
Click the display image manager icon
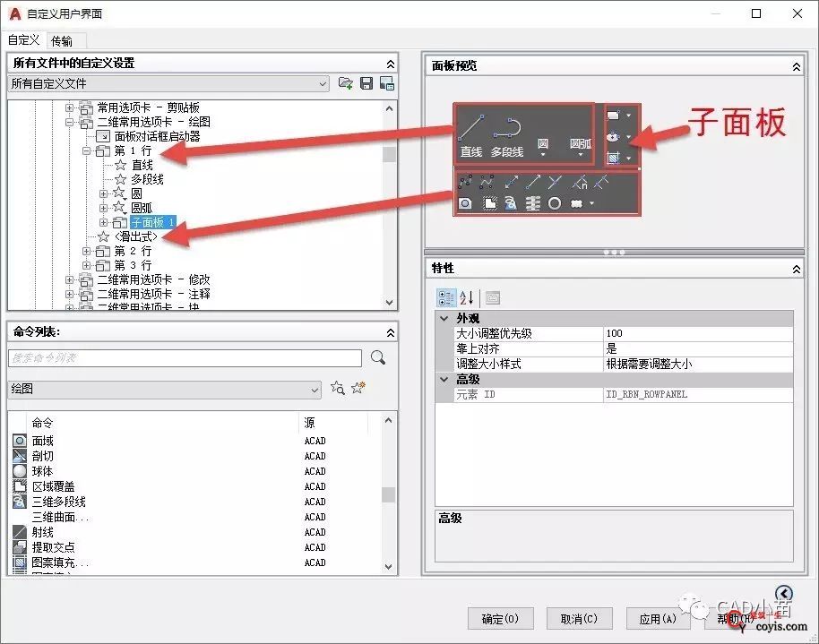pos(387,83)
